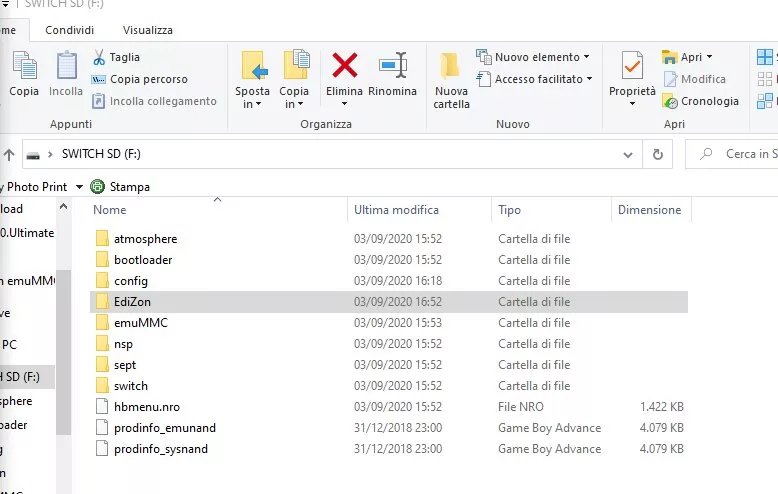This screenshot has height=494, width=778.
Task: Click the File NRO type cell
Action: coord(520,407)
